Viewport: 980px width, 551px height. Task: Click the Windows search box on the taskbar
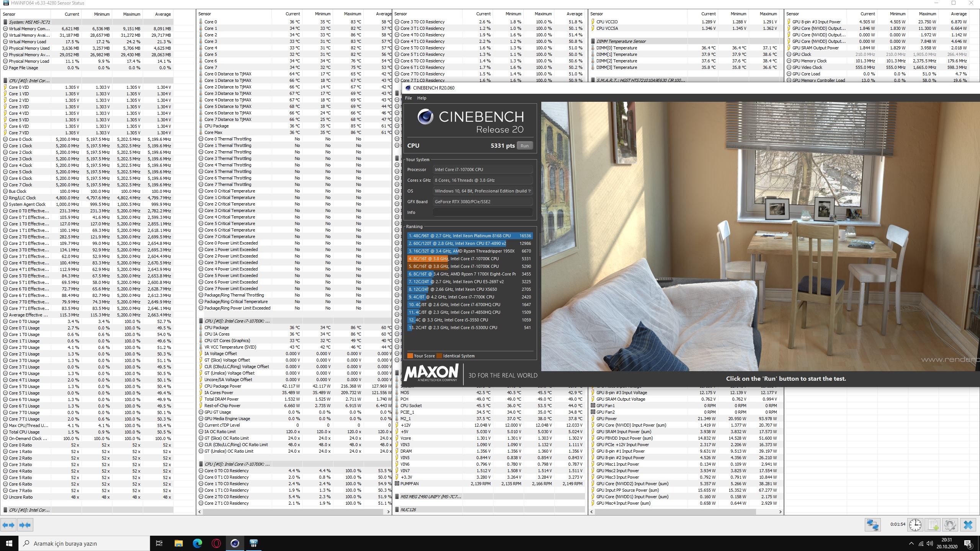84,543
